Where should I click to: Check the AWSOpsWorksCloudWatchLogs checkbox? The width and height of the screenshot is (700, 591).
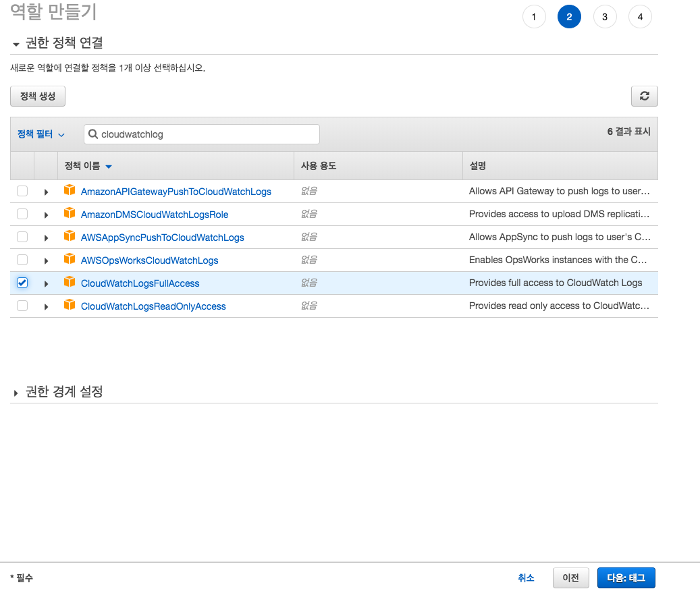[x=22, y=260]
